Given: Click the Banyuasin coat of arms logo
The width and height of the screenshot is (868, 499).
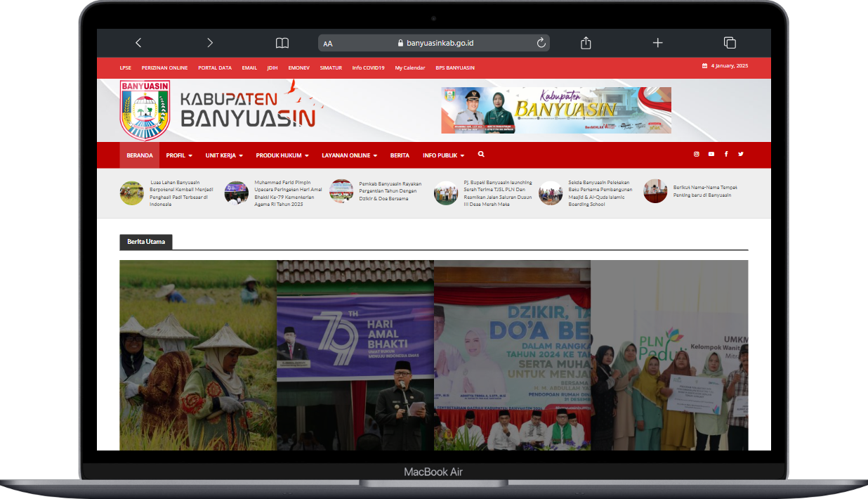Looking at the screenshot, I should (145, 110).
